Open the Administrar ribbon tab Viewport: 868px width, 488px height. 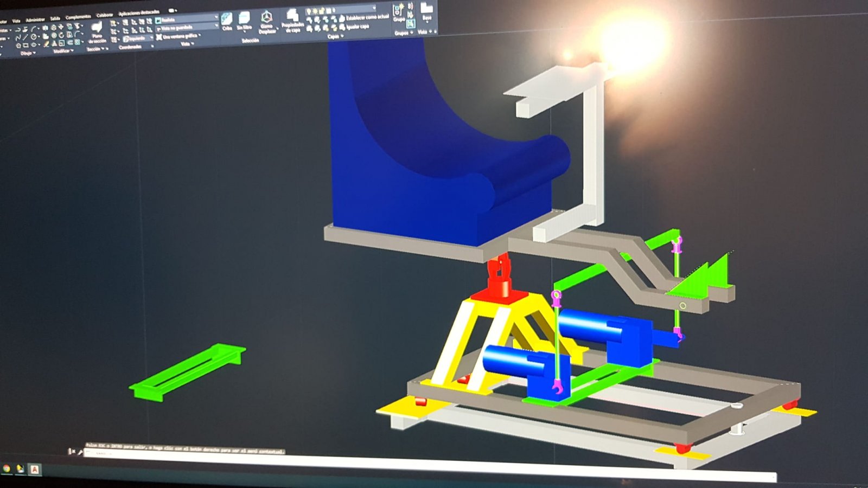coord(35,20)
